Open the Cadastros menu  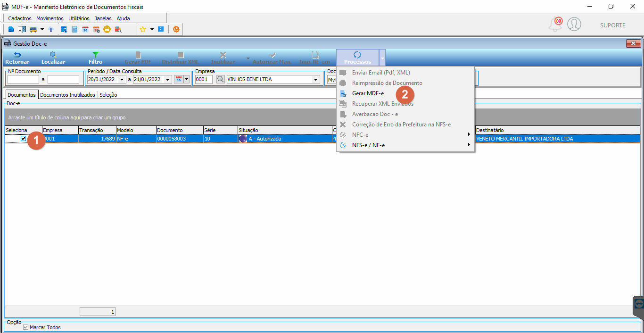(x=20, y=18)
